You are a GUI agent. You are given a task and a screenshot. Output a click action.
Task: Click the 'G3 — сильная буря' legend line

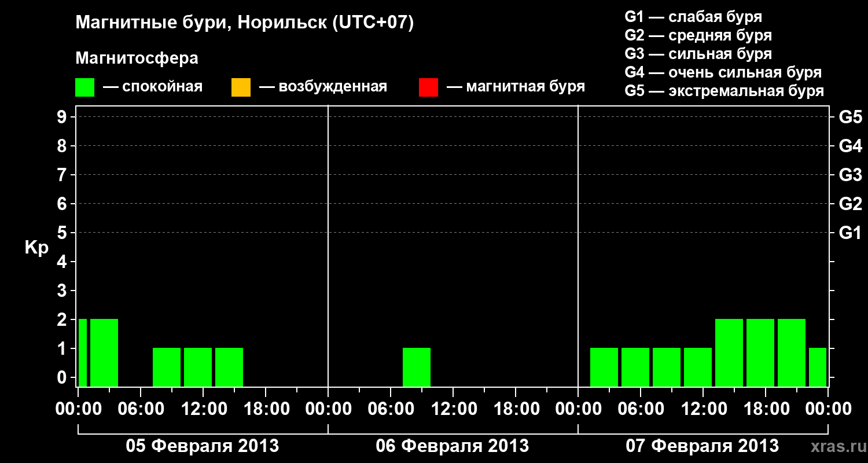tap(698, 54)
